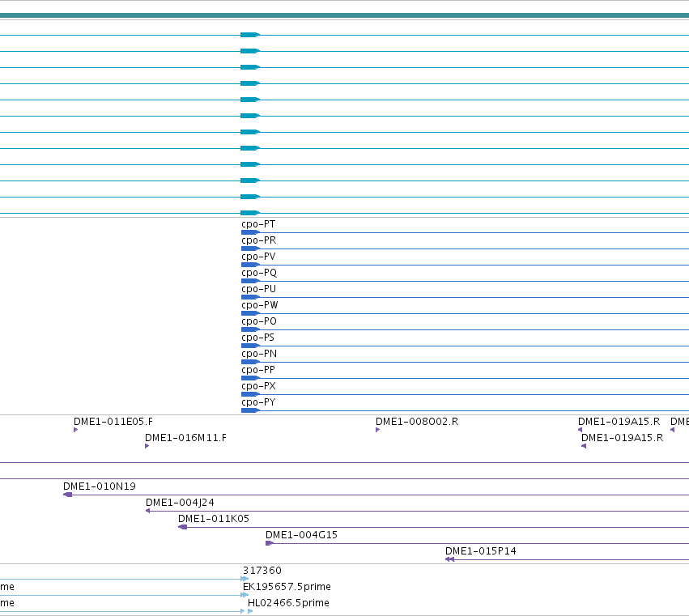The height and width of the screenshot is (616, 689).
Task: Click the topmost teal gene exon block
Action: (x=250, y=35)
